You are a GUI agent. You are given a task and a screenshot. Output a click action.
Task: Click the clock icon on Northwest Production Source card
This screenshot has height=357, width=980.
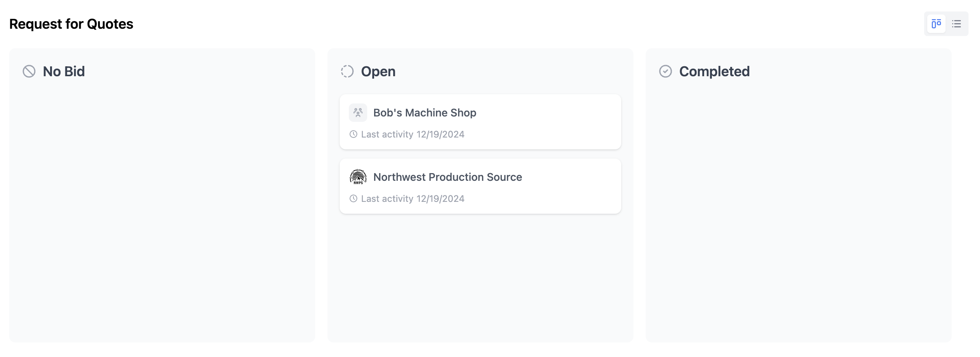coord(353,199)
